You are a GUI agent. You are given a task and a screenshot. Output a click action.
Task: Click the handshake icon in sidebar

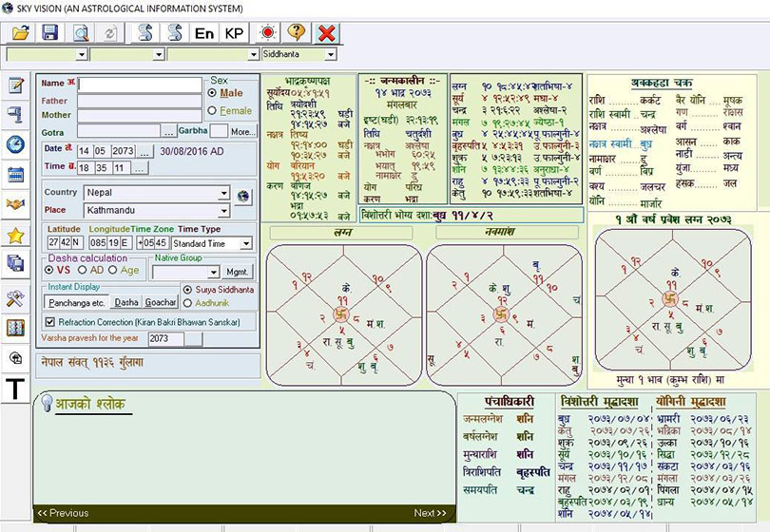click(15, 204)
